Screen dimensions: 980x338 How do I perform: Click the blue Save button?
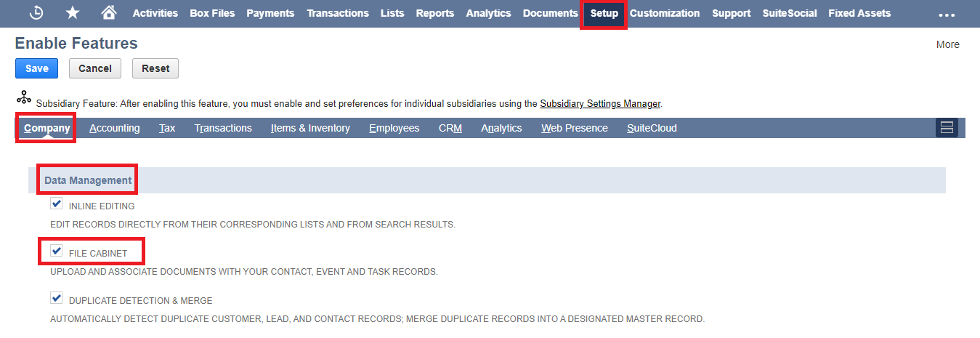[x=37, y=68]
